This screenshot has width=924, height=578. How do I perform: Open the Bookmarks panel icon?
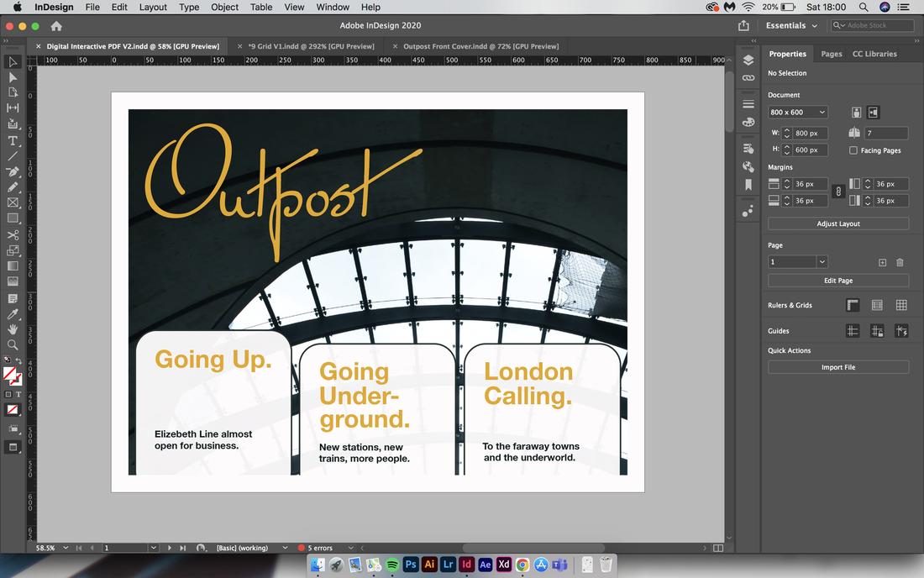748,185
